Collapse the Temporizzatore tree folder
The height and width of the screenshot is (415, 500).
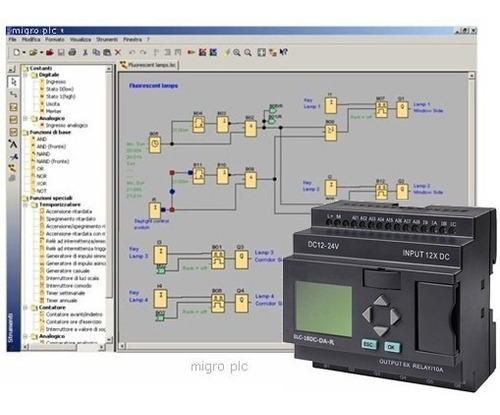(x=26, y=205)
